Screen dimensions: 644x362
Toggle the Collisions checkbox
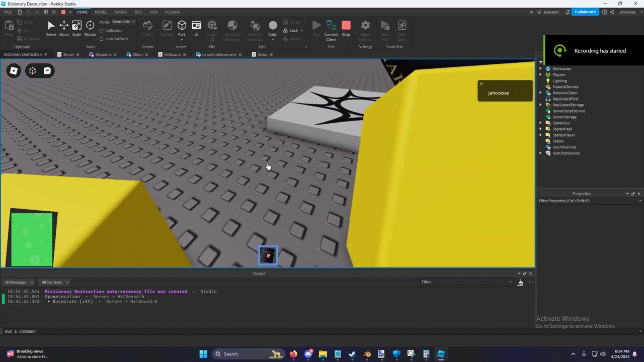[102, 31]
